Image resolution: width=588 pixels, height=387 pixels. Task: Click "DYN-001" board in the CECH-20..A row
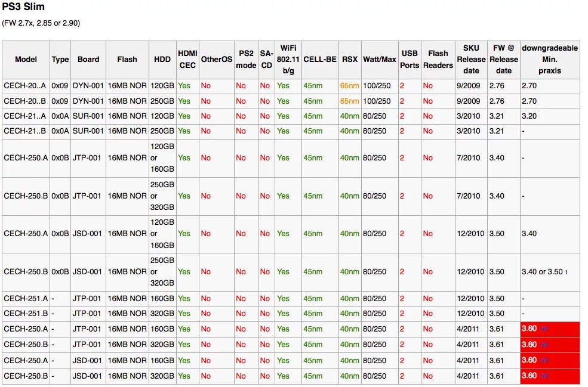[88, 86]
